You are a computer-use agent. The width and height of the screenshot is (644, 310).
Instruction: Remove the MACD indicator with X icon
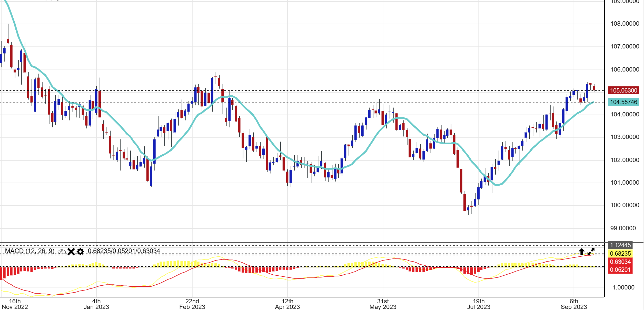click(71, 252)
